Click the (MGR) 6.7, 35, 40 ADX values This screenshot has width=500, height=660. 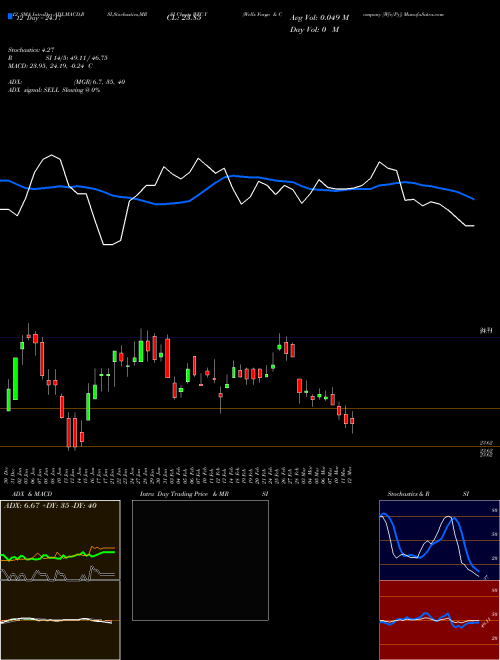(x=99, y=82)
